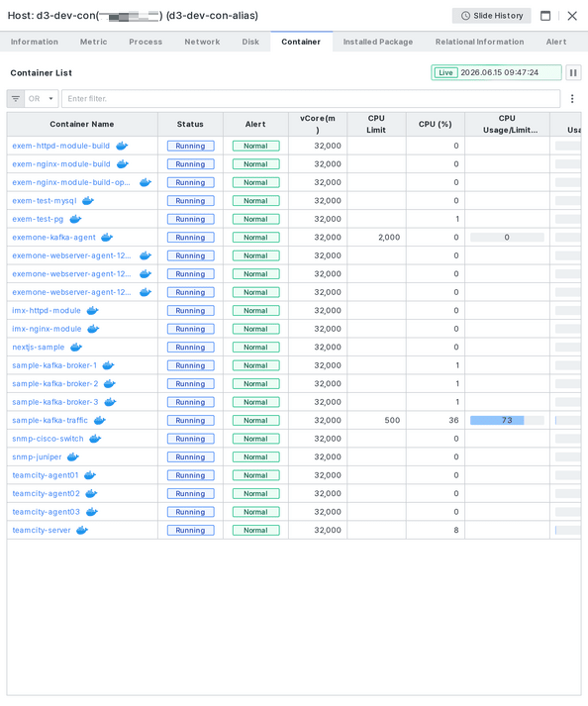Viewport: 588px width, 706px height.
Task: Open the sample-kafka-traffic container link
Action: tap(49, 421)
